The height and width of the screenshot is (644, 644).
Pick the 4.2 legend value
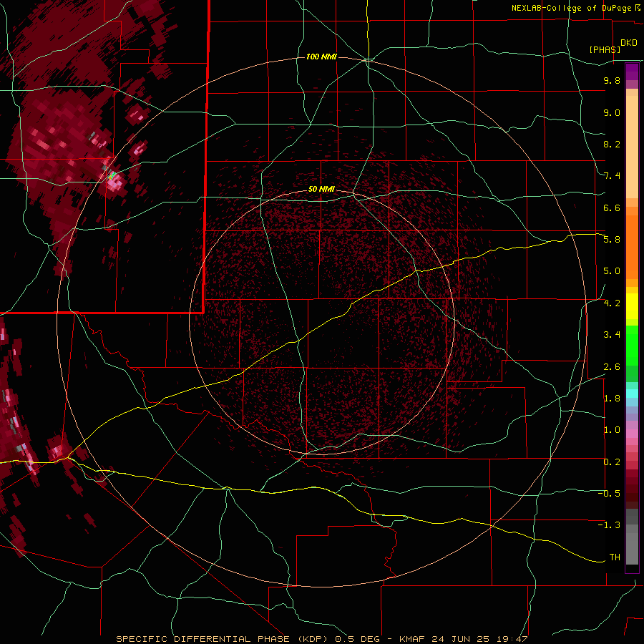point(612,303)
